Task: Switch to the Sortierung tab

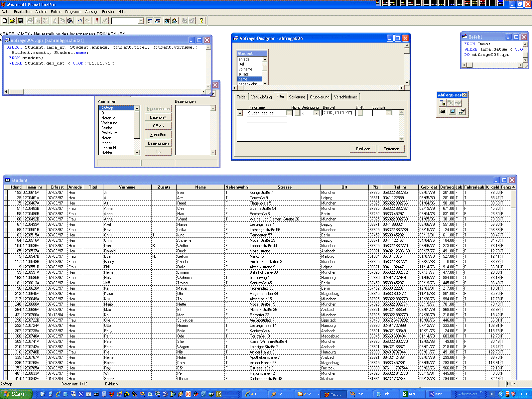Action: [x=297, y=97]
